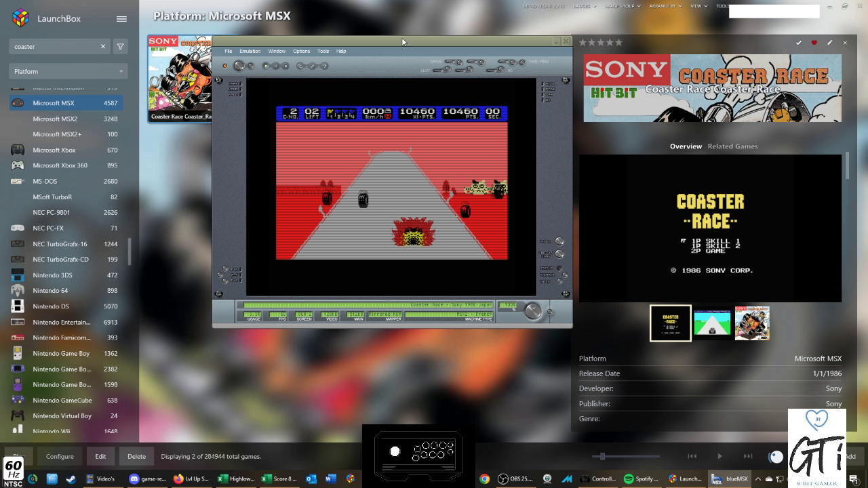This screenshot has height=488, width=868.
Task: Expand the Badges dropdown menu
Action: (x=585, y=6)
